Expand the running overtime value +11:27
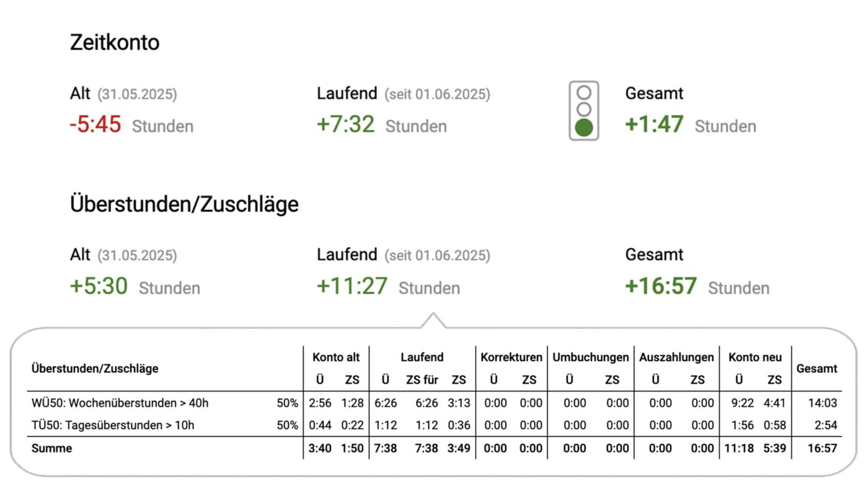868x497 pixels. 352,286
